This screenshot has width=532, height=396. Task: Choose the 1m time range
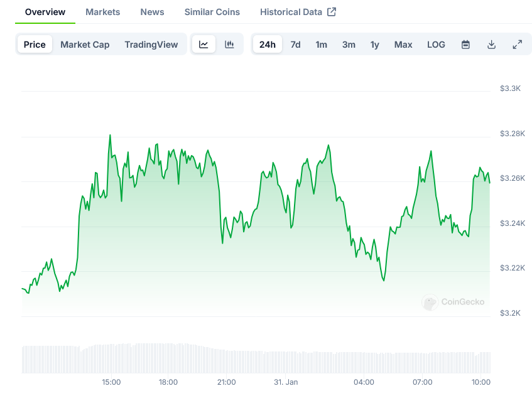321,45
